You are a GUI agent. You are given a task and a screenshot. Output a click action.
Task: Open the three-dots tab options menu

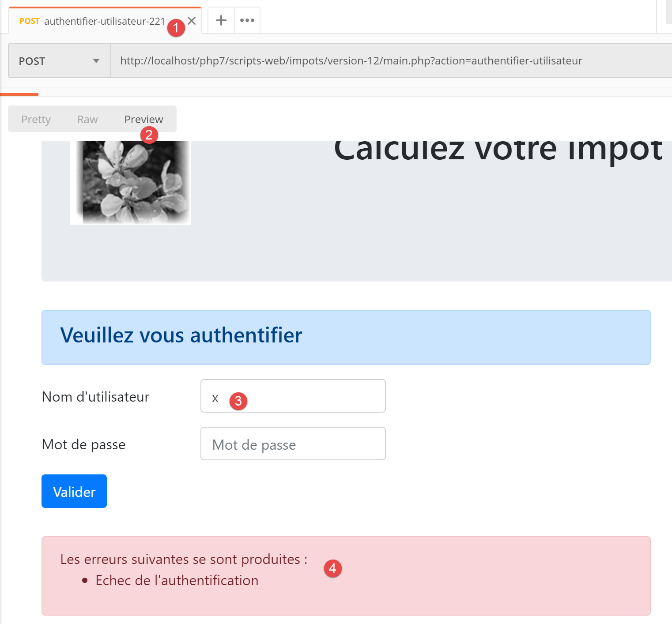pos(247,20)
